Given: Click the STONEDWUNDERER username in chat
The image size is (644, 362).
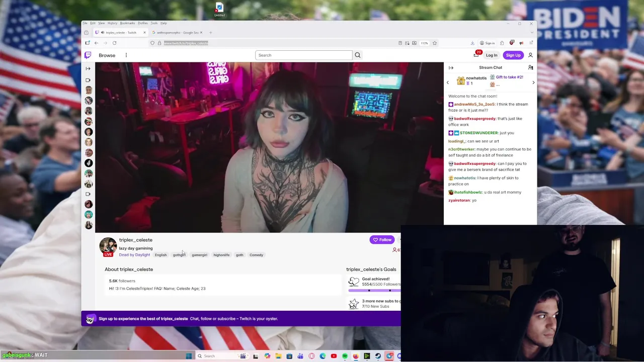Looking at the screenshot, I should pyautogui.click(x=478, y=133).
